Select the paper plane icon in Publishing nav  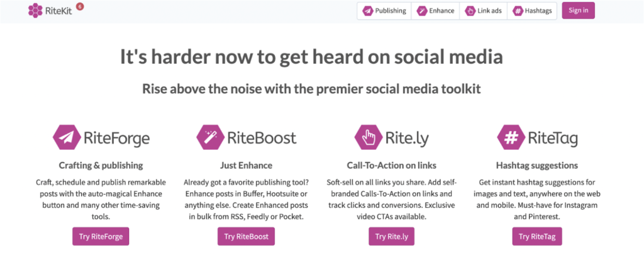367,11
